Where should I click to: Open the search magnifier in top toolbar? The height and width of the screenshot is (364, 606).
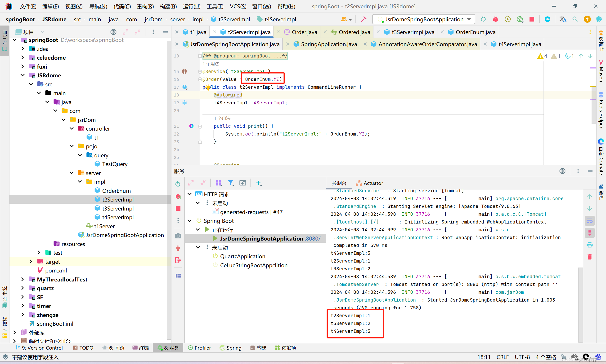coord(575,19)
